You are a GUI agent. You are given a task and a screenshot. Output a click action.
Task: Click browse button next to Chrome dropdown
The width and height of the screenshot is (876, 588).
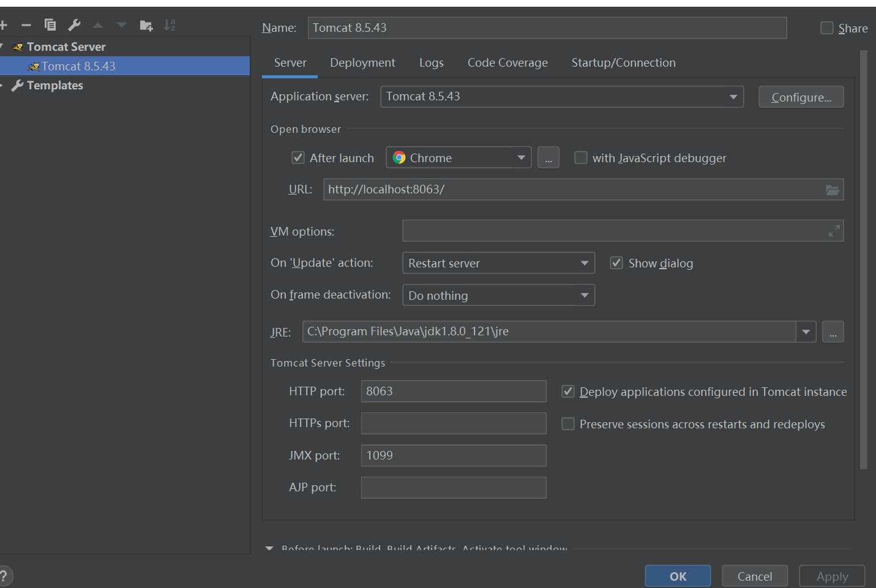pos(548,158)
